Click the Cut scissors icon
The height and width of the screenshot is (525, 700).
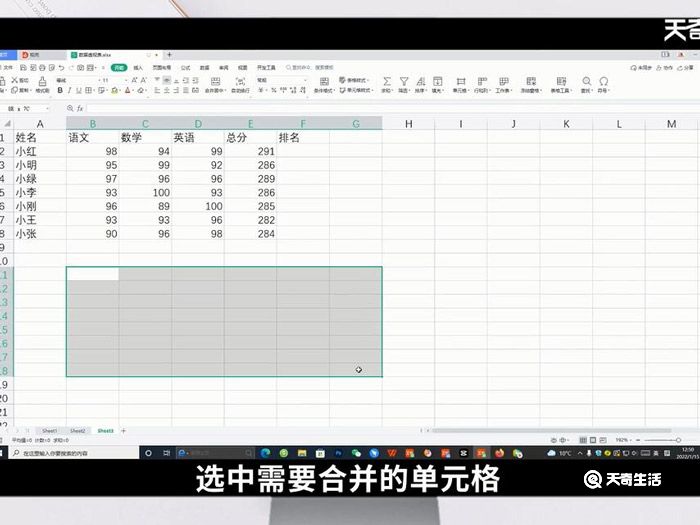click(14, 80)
